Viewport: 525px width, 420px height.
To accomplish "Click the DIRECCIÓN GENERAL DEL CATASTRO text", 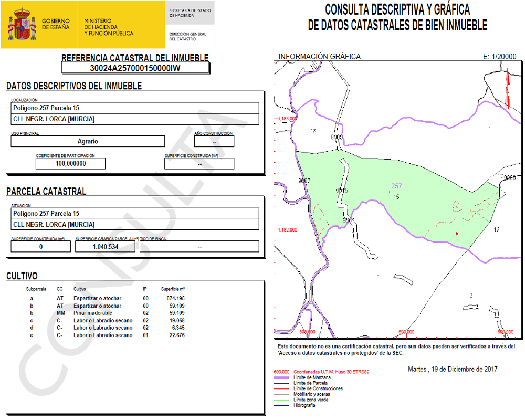I will (187, 37).
